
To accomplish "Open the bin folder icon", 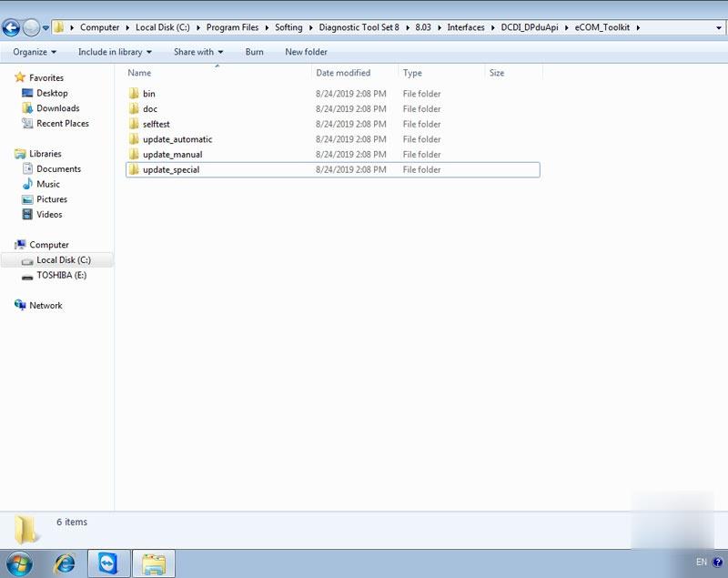I will (134, 94).
